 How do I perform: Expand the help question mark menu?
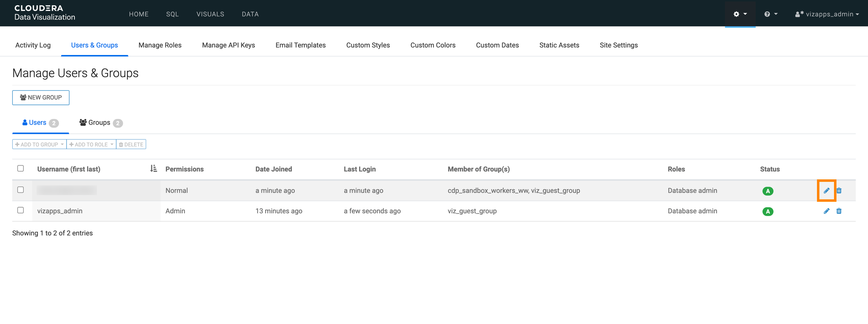click(x=771, y=14)
